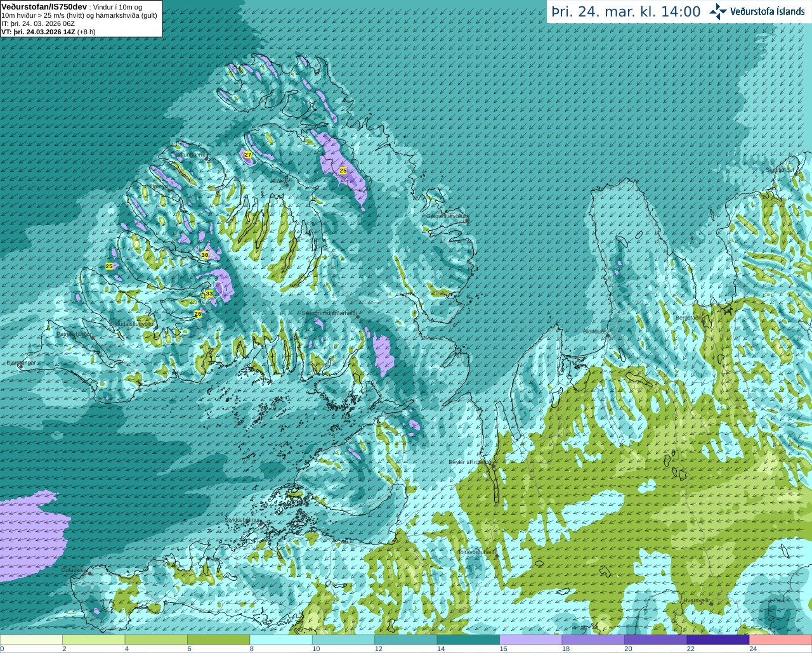Pick the dark indigo 22–24 legend swatch

pyautogui.click(x=718, y=640)
